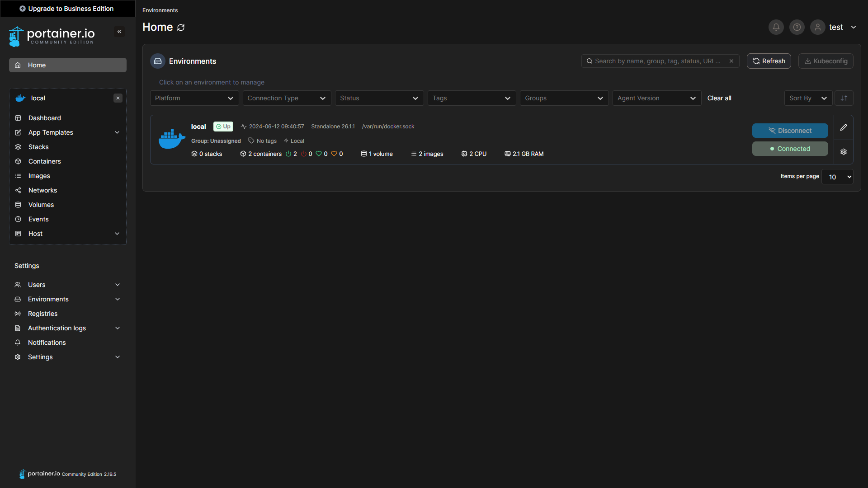This screenshot has height=488, width=868.
Task: Click the Docker whale environment icon
Action: pyautogui.click(x=173, y=139)
